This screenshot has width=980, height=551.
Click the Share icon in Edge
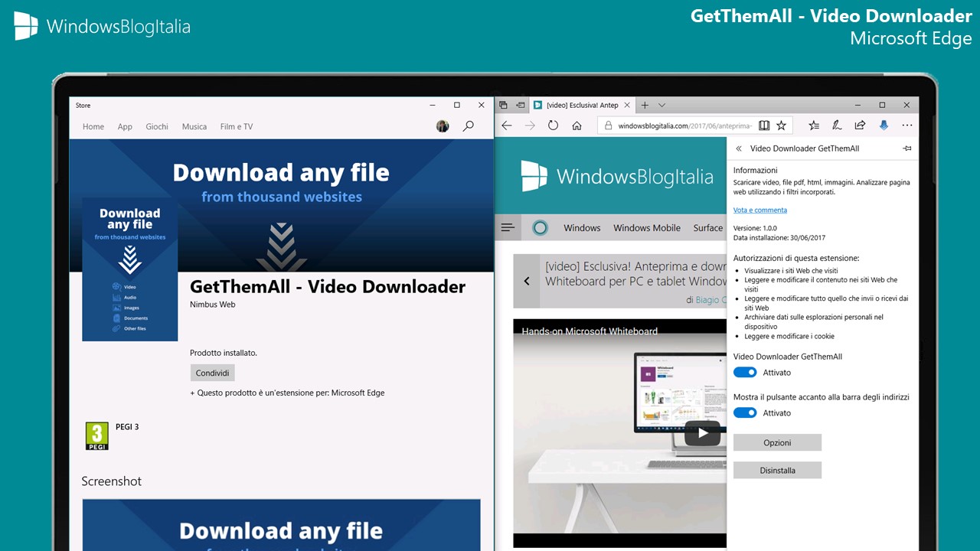(861, 126)
